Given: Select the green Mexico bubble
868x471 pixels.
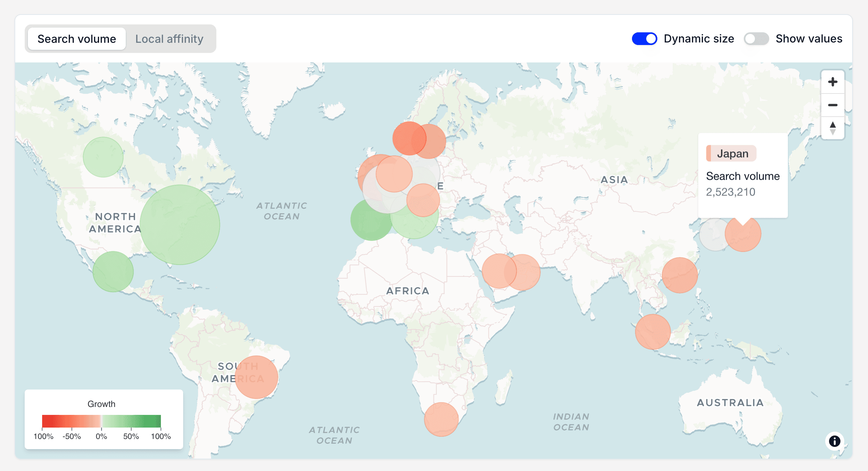Looking at the screenshot, I should [113, 271].
